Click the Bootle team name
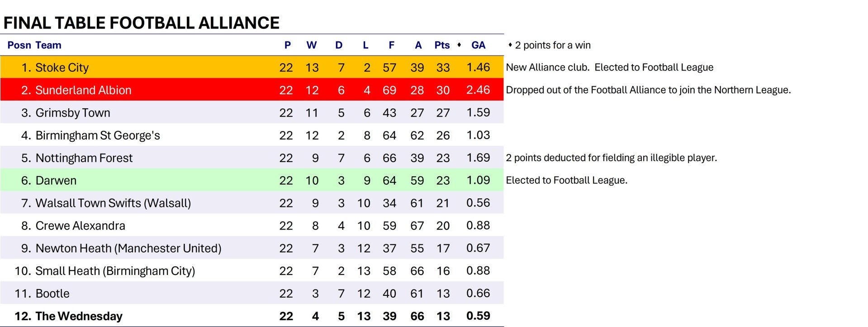The width and height of the screenshot is (868, 327). pos(52,294)
